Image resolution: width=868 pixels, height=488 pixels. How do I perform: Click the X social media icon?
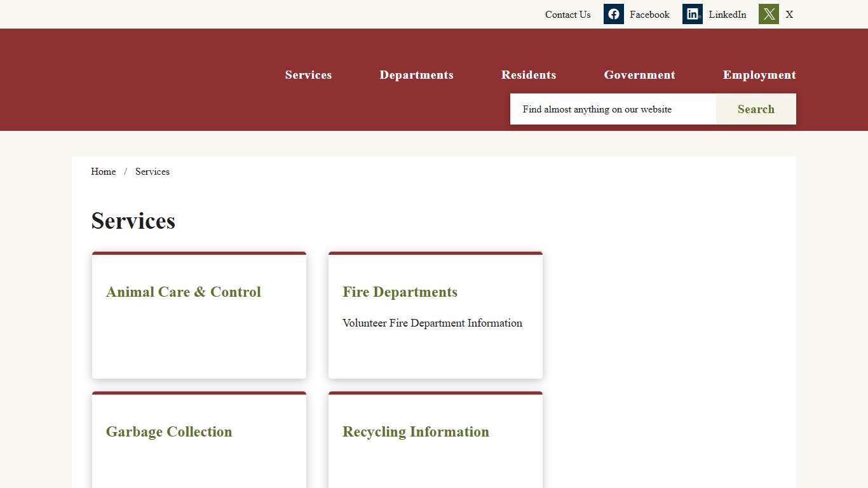click(768, 13)
